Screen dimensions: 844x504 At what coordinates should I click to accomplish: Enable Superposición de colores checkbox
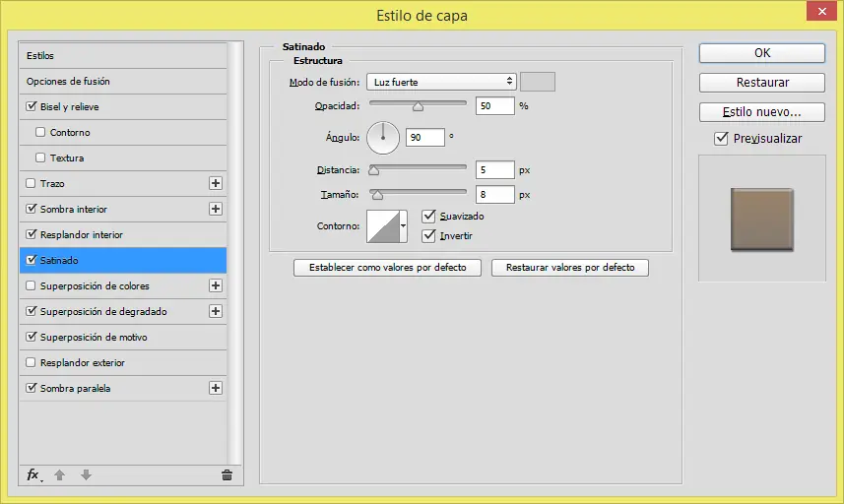pos(31,285)
